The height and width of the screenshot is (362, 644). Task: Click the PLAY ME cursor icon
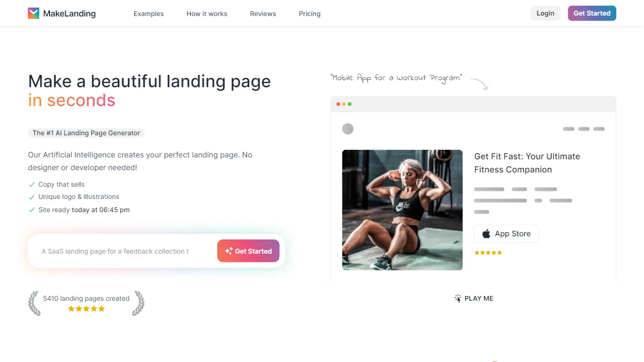458,298
